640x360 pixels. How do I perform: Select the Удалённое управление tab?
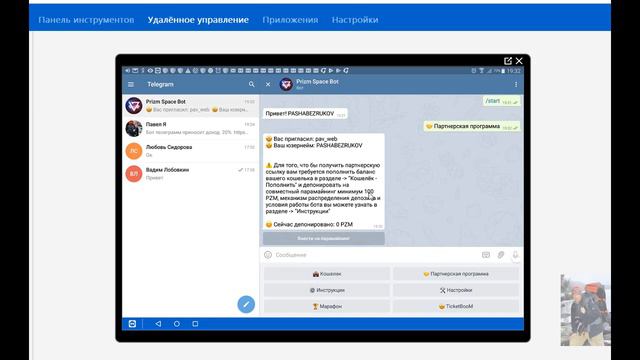tap(198, 20)
